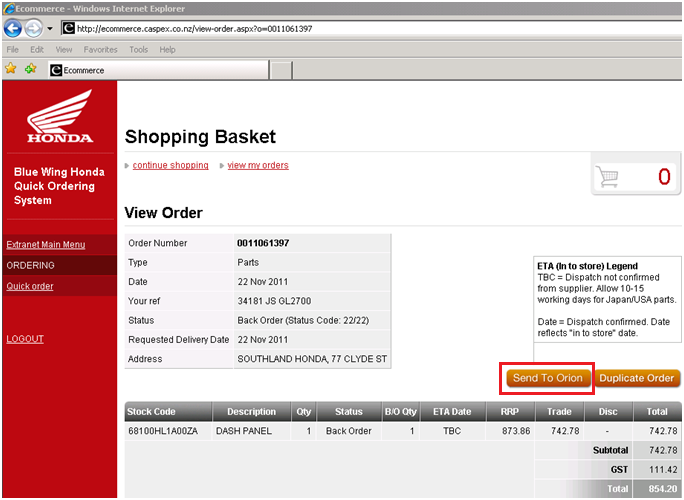Open the Tools menu

point(138,49)
